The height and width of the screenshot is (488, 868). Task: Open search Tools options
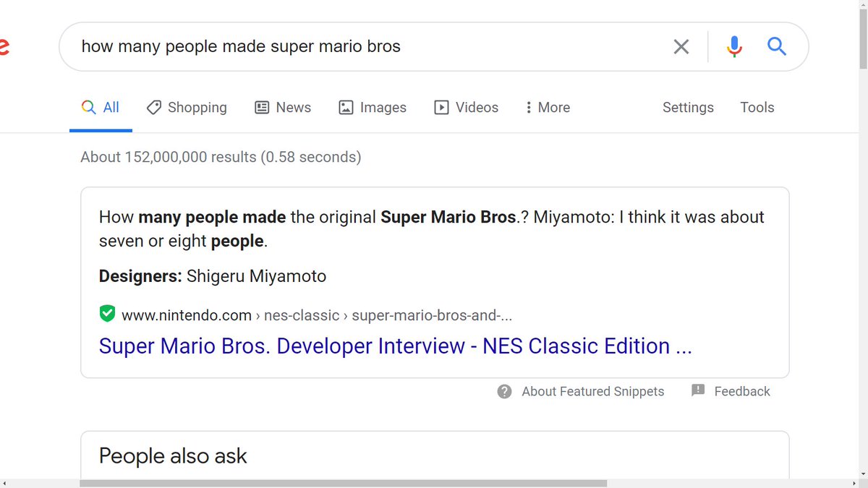(757, 108)
